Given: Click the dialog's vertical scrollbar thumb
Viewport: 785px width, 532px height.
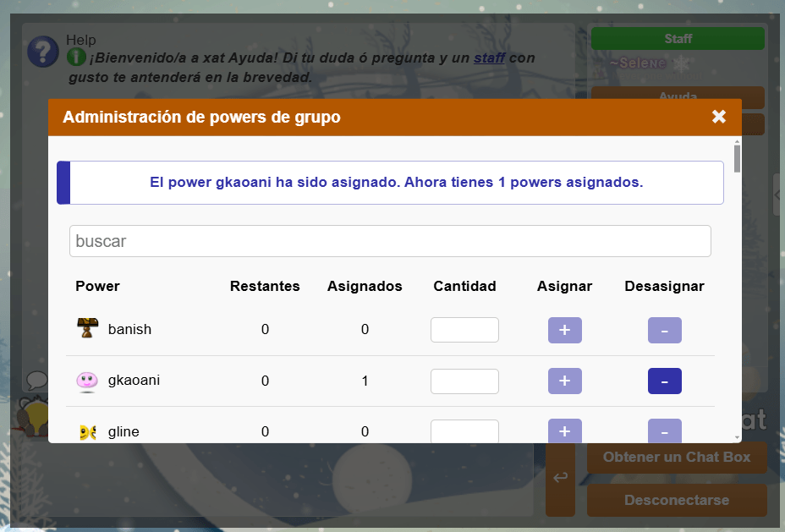Looking at the screenshot, I should point(737,158).
